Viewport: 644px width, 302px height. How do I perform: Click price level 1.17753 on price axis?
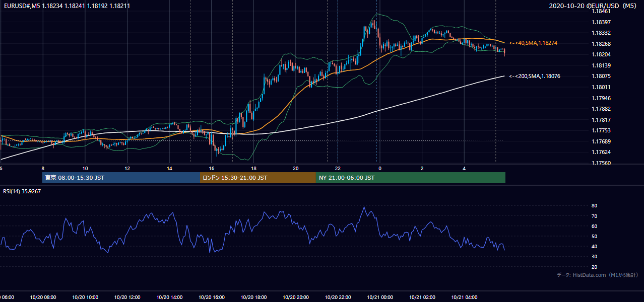(x=600, y=130)
